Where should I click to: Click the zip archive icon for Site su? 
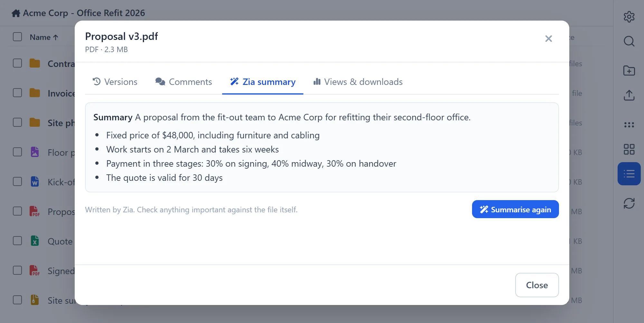[x=35, y=300]
